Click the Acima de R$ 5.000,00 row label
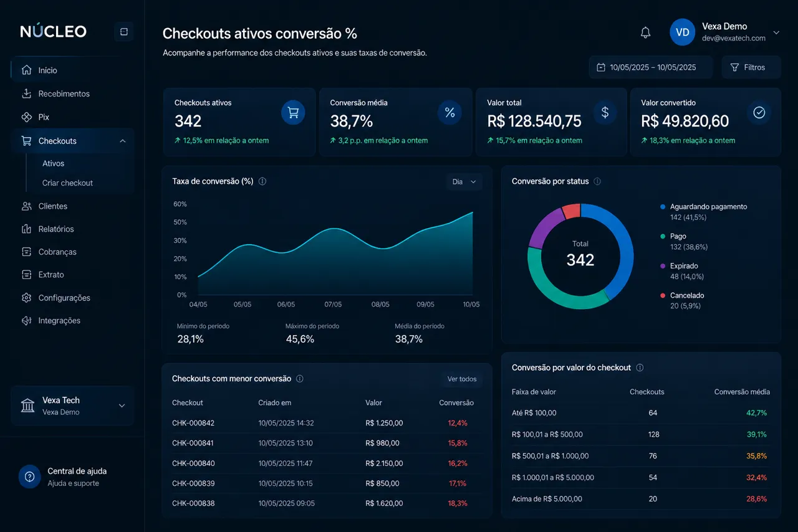Viewport: 798px width, 532px height. [x=547, y=499]
